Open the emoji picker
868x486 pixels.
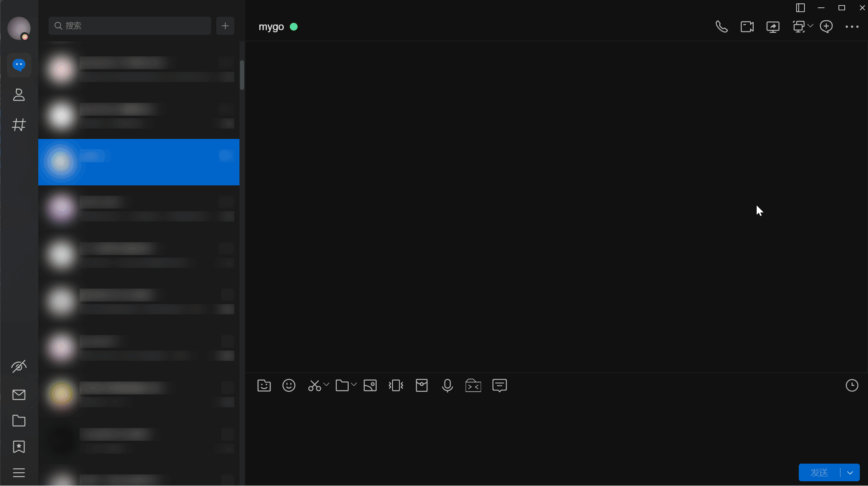point(289,385)
